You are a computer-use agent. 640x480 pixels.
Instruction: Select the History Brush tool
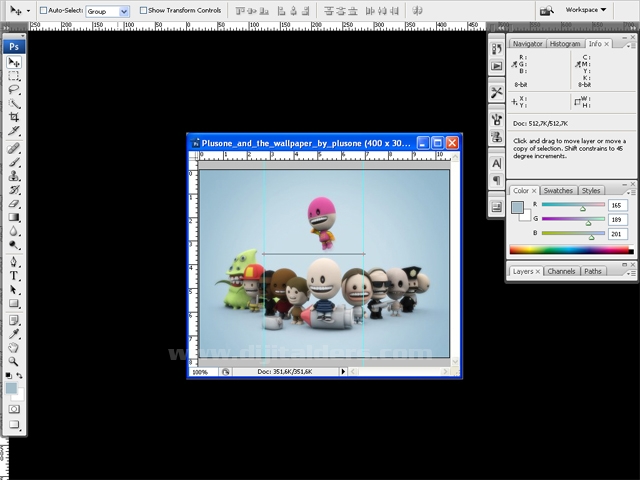pos(14,190)
